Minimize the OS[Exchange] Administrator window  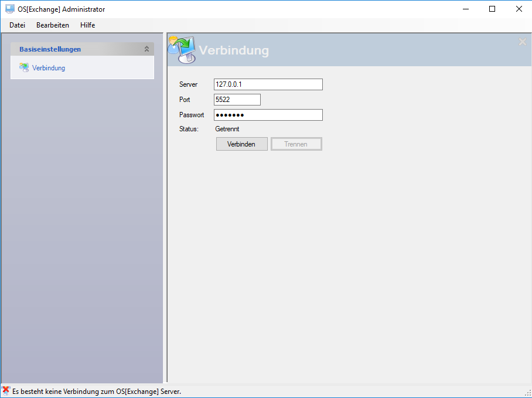tap(465, 9)
